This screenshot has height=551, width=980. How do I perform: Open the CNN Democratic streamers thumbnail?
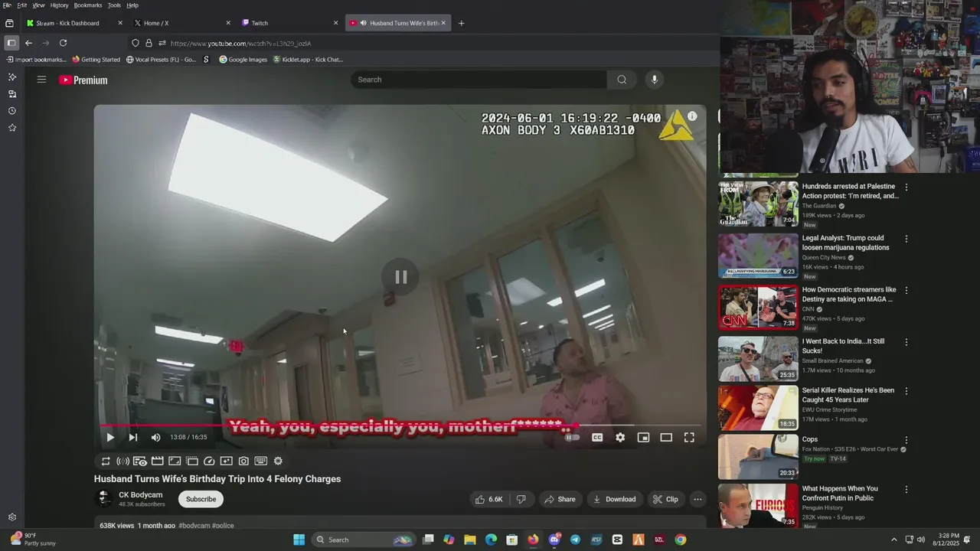(x=758, y=308)
